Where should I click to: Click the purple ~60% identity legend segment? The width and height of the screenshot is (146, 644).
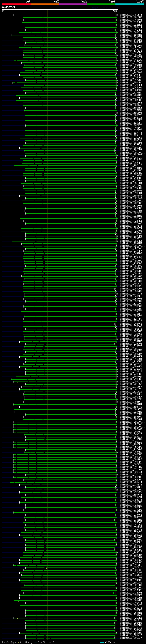click(73, 4)
